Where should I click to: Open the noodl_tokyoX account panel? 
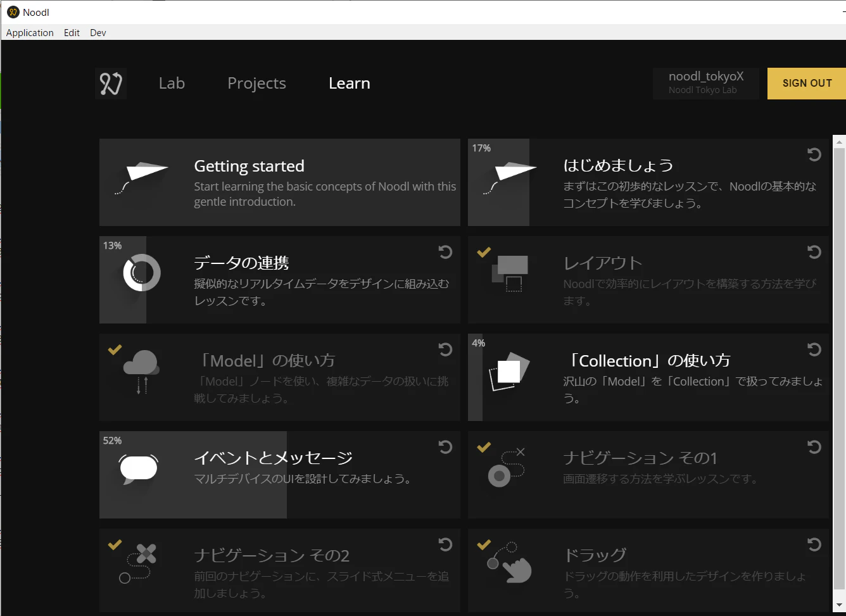click(706, 84)
